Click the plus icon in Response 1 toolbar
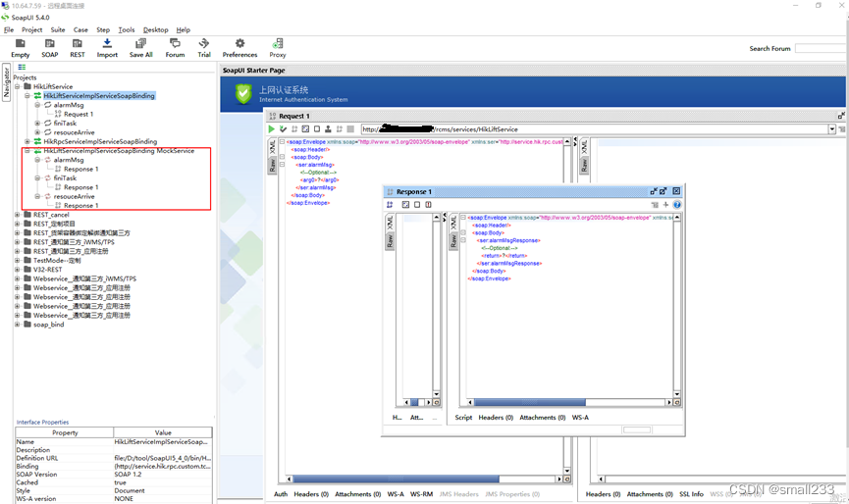 tap(666, 204)
